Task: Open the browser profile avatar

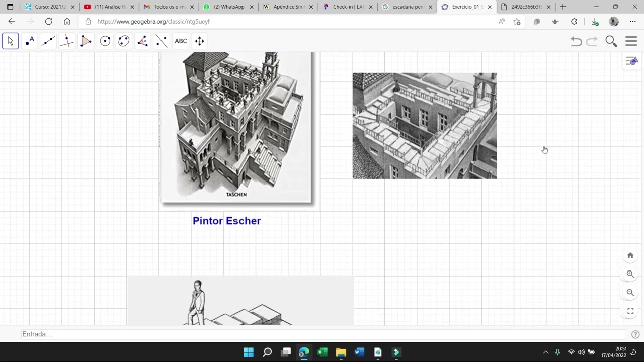Action: 613,22
